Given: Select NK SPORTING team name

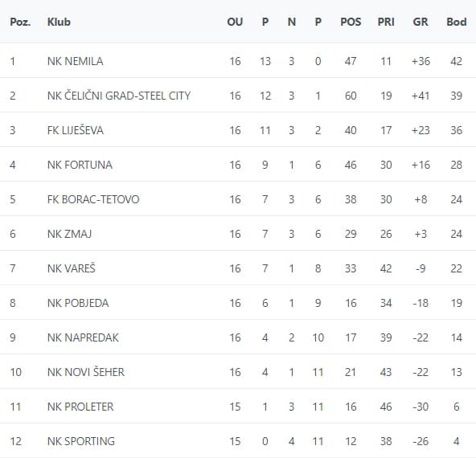Looking at the screenshot, I should [81, 441].
